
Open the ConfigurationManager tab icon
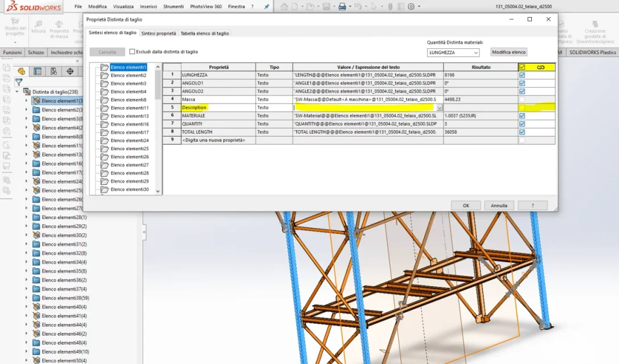click(x=54, y=71)
